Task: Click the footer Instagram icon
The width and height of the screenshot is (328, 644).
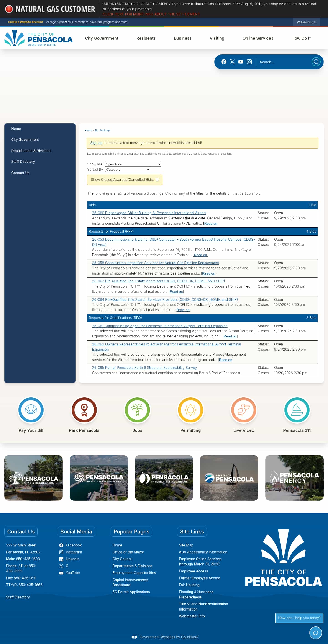Action: coord(61,552)
